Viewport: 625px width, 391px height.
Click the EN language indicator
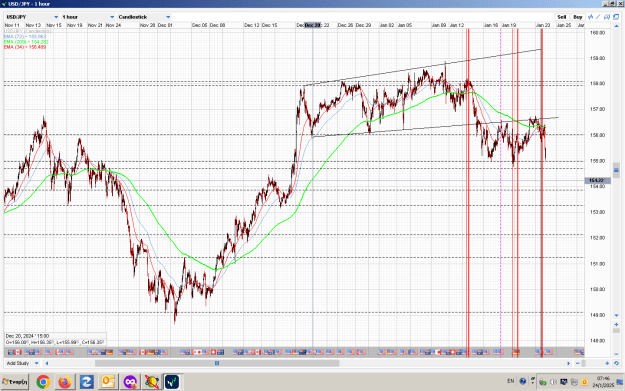coord(511,381)
